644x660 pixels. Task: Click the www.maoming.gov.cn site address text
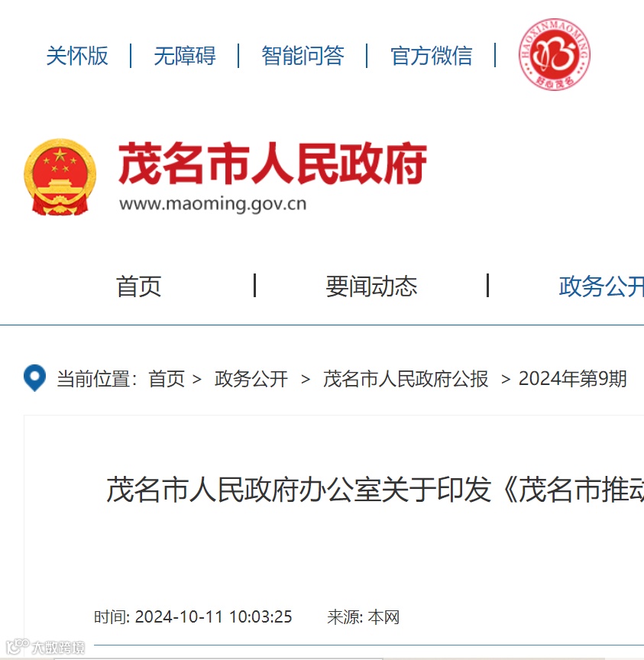click(213, 204)
